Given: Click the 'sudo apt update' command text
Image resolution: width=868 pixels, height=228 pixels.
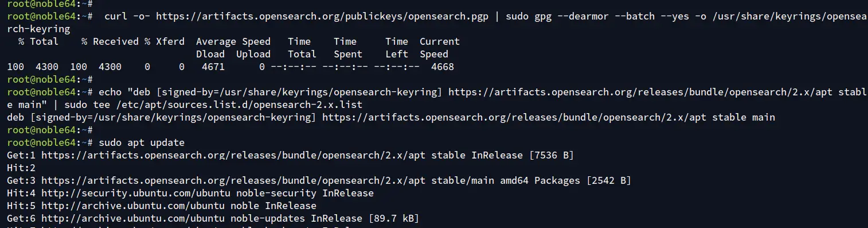Looking at the screenshot, I should click(142, 142).
